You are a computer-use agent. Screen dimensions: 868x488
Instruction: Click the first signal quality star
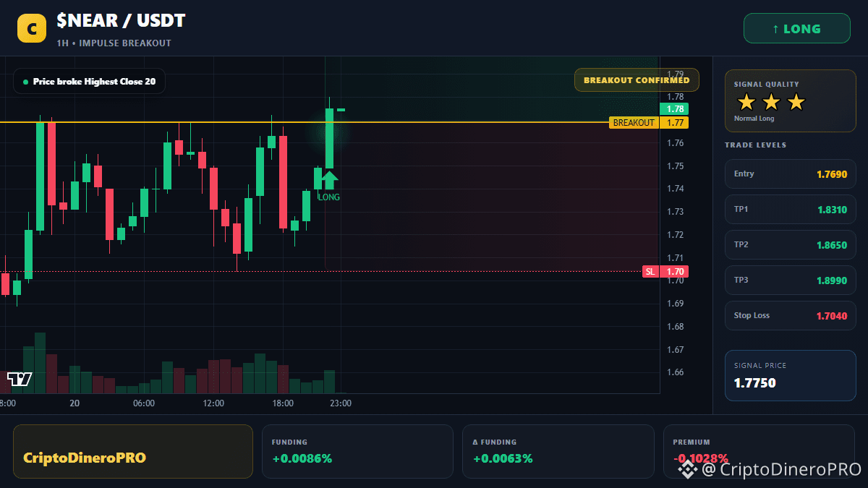746,102
